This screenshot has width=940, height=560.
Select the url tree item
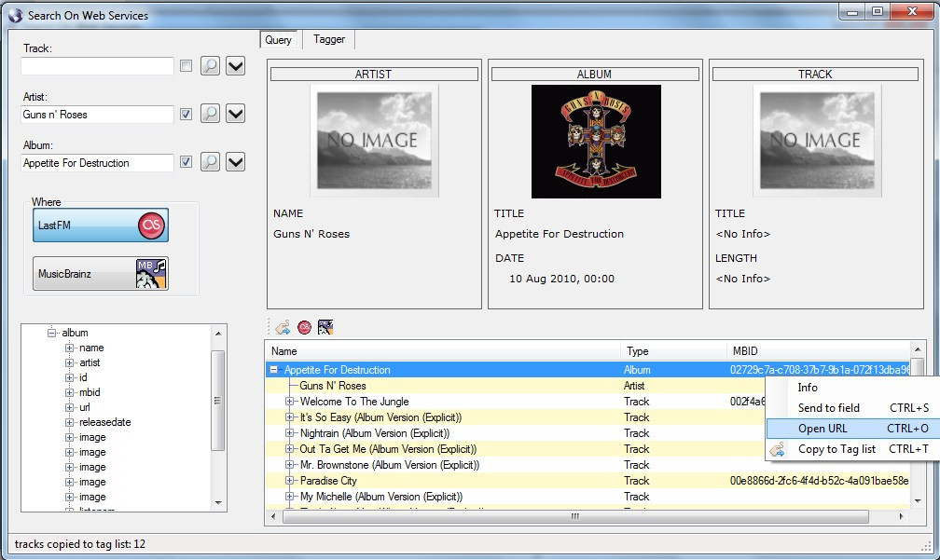[85, 407]
